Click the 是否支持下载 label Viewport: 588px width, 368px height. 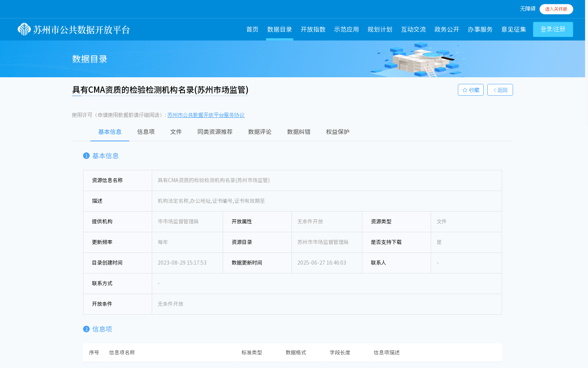click(386, 242)
